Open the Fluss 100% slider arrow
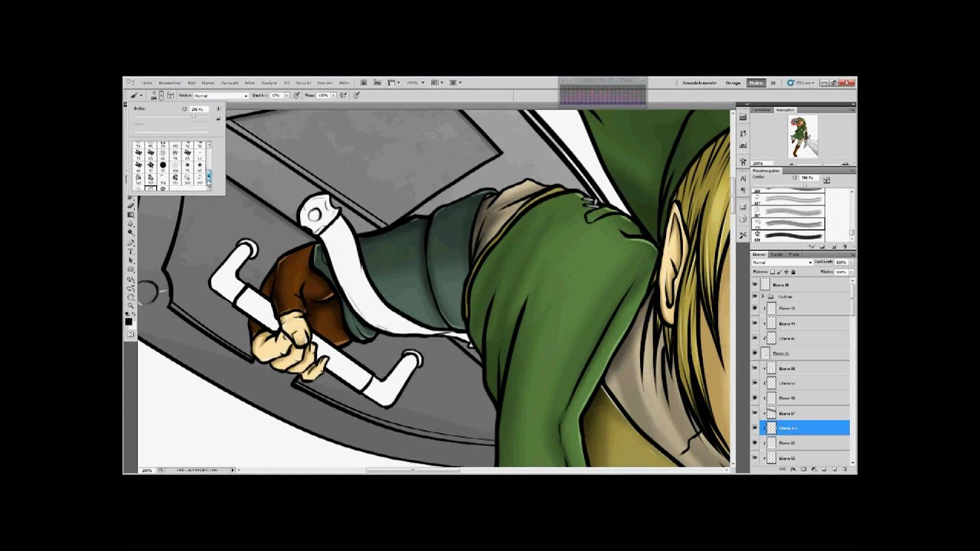 [334, 96]
